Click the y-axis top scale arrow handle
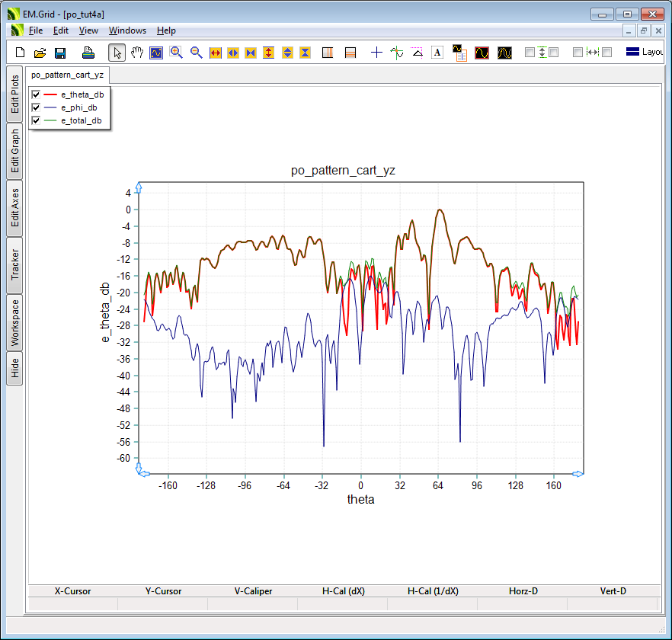The width and height of the screenshot is (672, 640). coord(139,186)
